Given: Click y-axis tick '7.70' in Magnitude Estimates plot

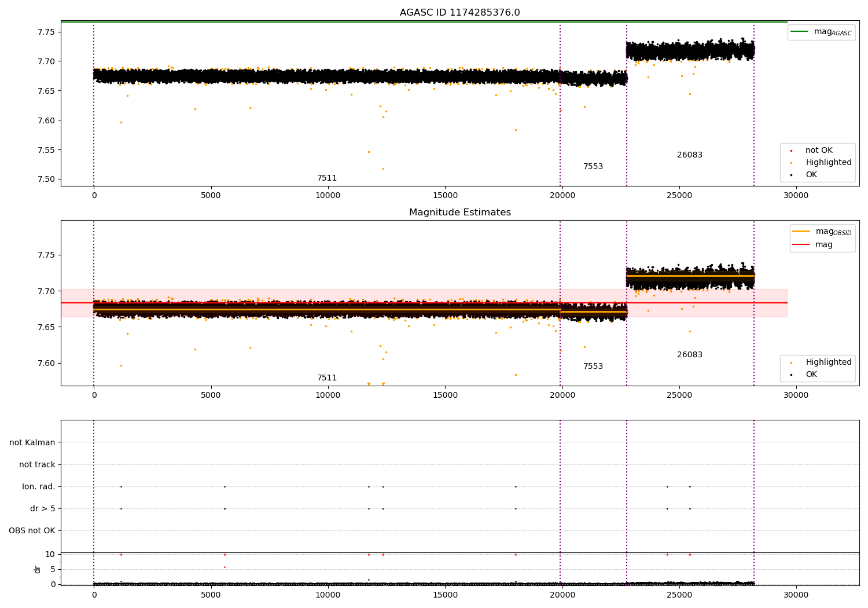Looking at the screenshot, I should click(x=46, y=291).
